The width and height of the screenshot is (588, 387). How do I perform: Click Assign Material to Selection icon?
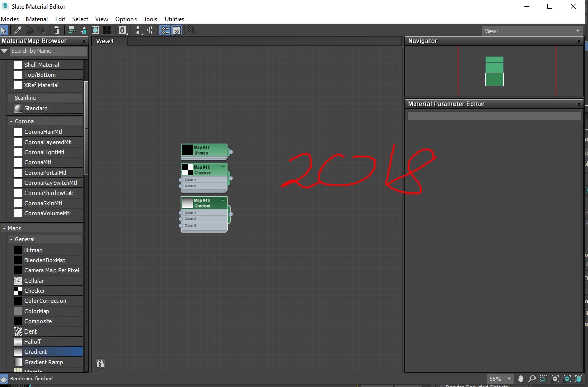41,31
